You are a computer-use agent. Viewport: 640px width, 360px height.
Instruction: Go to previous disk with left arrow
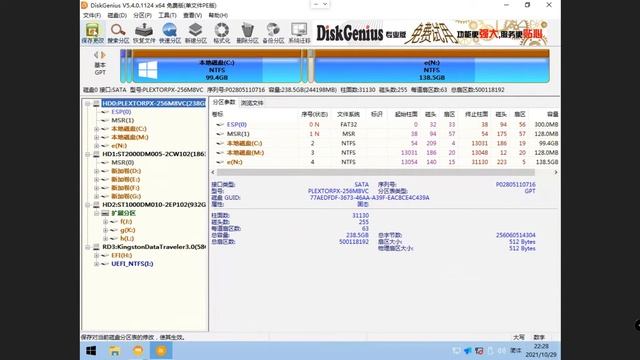point(96,55)
